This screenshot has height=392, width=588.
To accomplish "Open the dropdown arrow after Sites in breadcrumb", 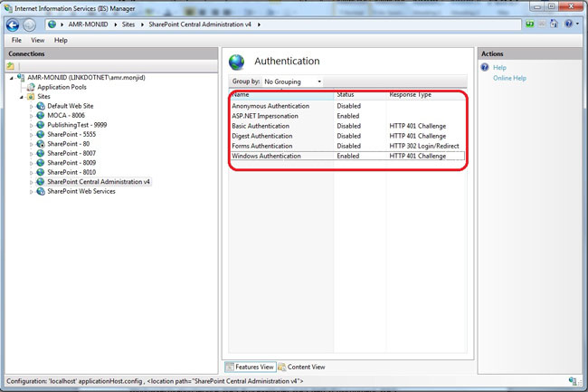I will tap(142, 24).
